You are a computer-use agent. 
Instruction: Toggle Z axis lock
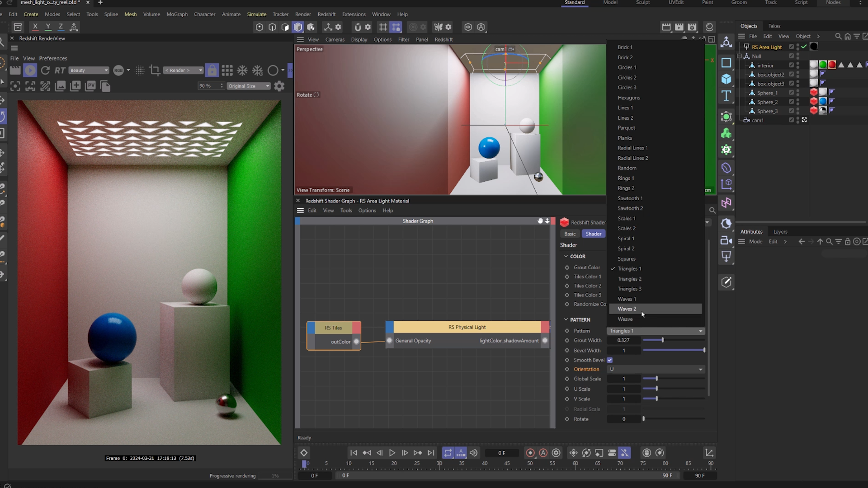click(61, 27)
